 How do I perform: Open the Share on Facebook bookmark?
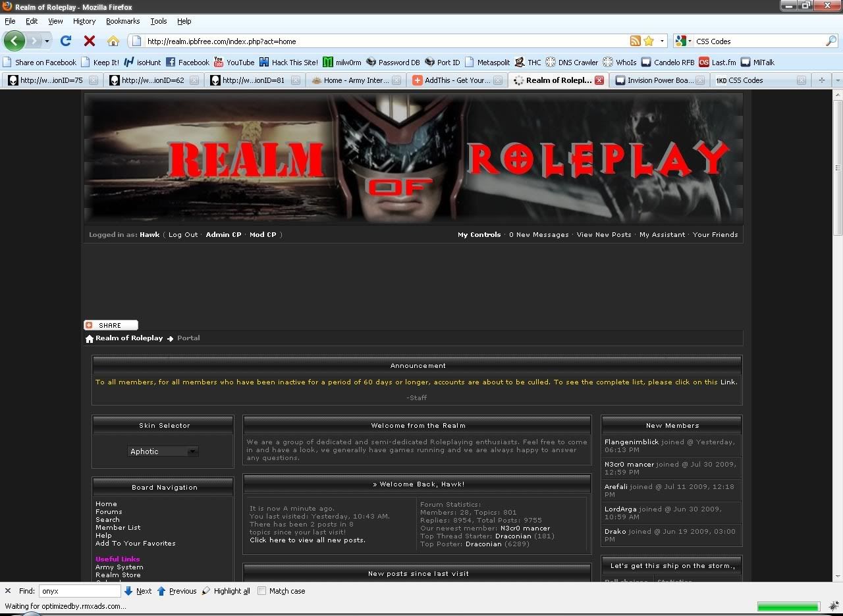(x=40, y=63)
